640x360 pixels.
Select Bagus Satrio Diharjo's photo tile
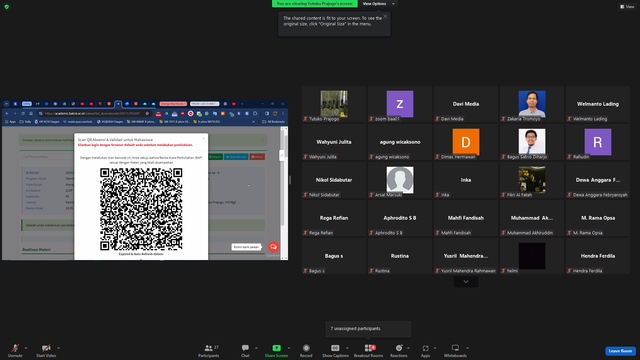pos(532,142)
